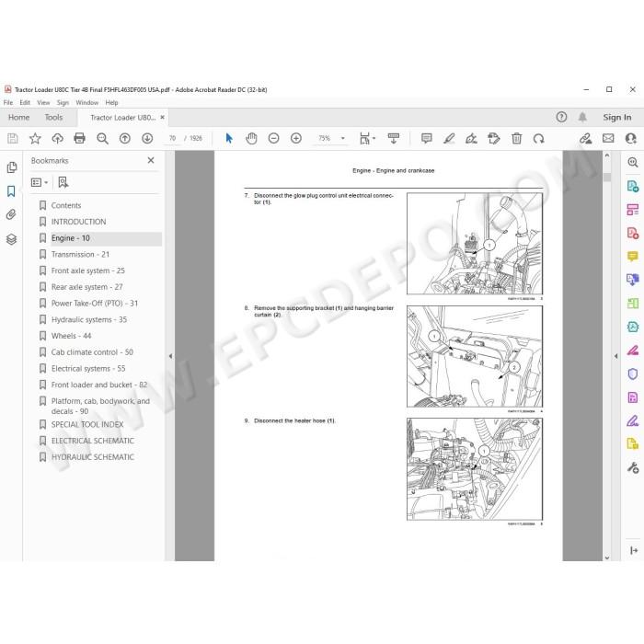Viewport: 644px width, 644px height.
Task: Switch to the Home tab
Action: point(19,118)
